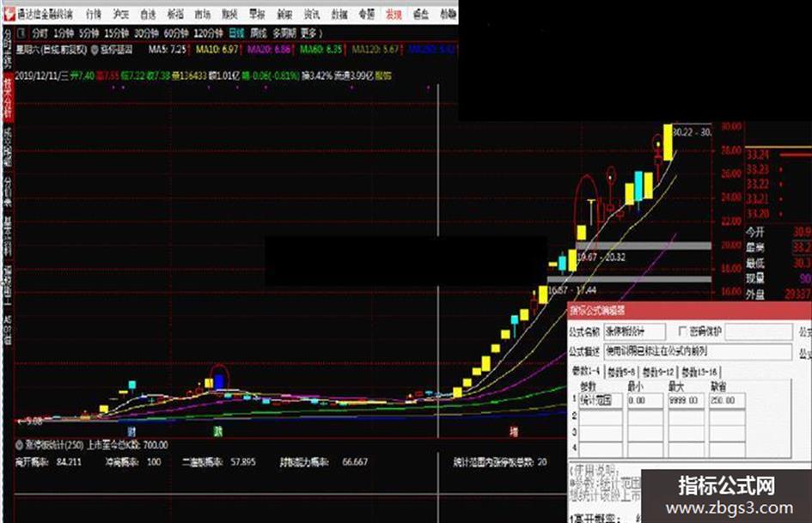The image size is (812, 523).
Task: Click the 涨停基因 label
Action: click(x=117, y=50)
